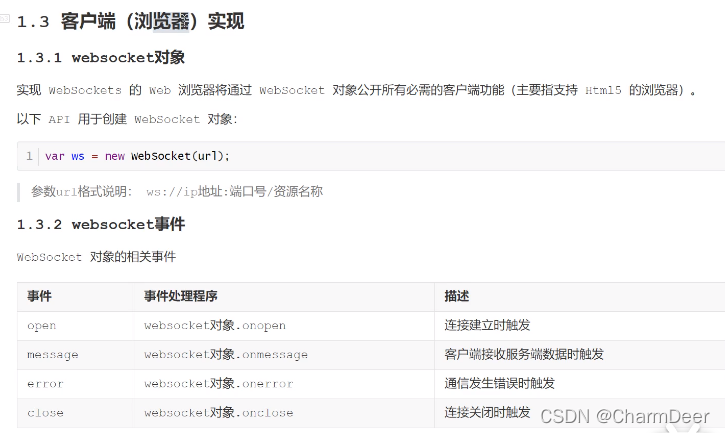Click the table header '事件处理程序'
The width and height of the screenshot is (725, 433).
(181, 296)
